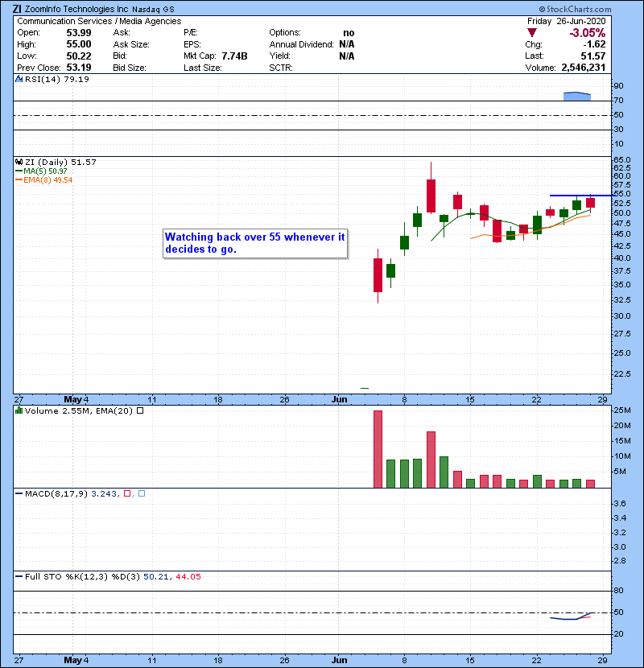This screenshot has height=668, width=644.
Task: Click the red down-triangle change indicator
Action: 532,32
